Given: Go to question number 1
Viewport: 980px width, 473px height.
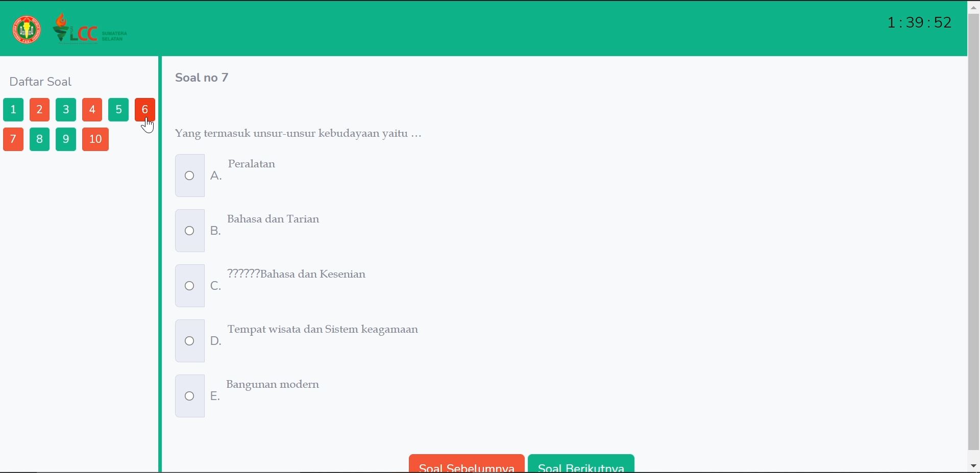Looking at the screenshot, I should point(13,110).
